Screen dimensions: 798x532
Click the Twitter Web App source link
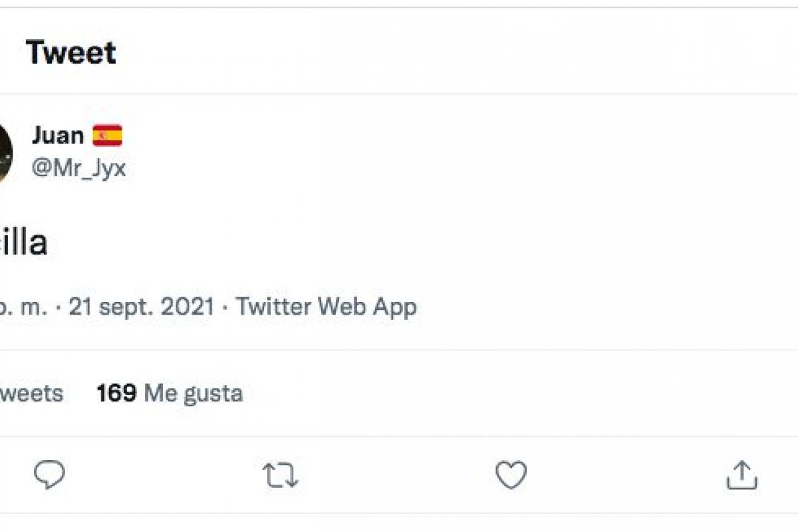tap(326, 307)
